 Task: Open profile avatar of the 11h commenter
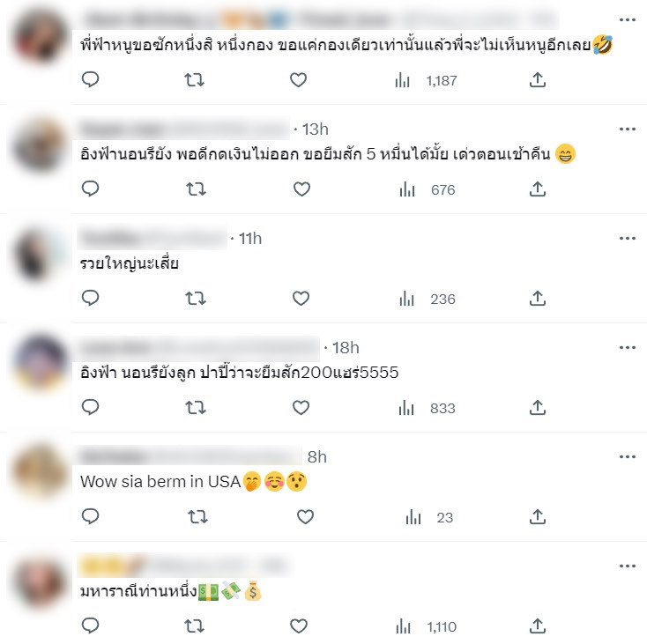(x=40, y=255)
